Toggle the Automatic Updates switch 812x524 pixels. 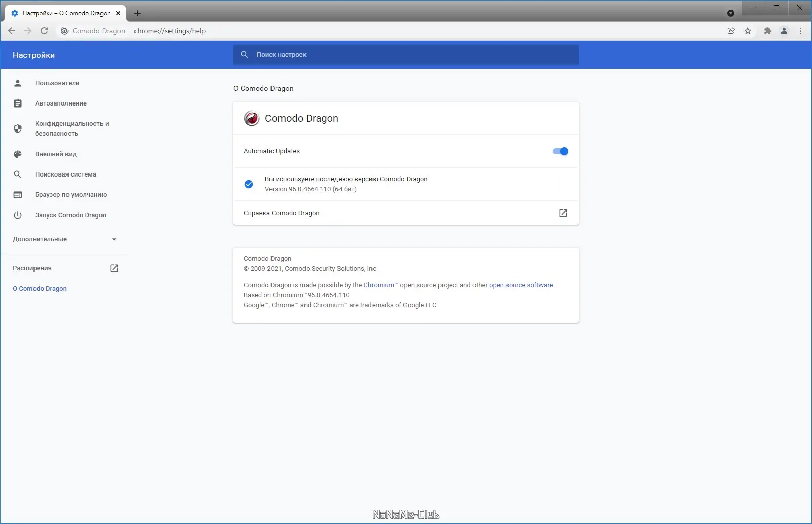pyautogui.click(x=560, y=151)
